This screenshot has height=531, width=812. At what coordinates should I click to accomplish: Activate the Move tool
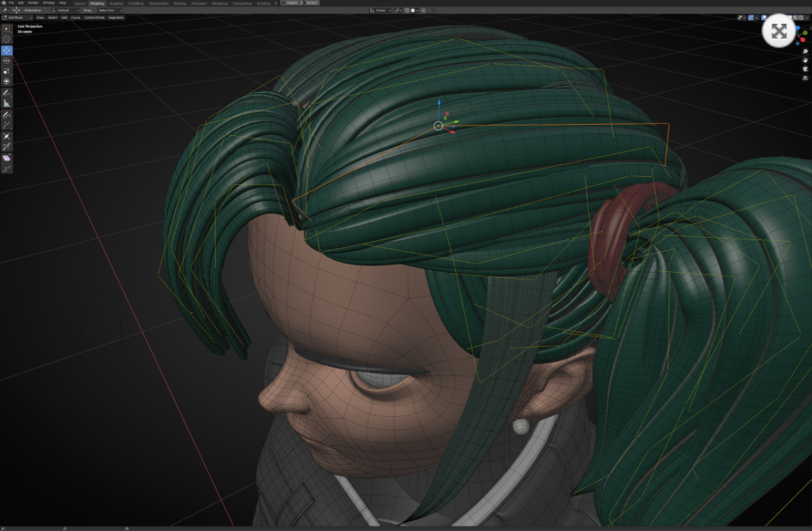(6, 51)
